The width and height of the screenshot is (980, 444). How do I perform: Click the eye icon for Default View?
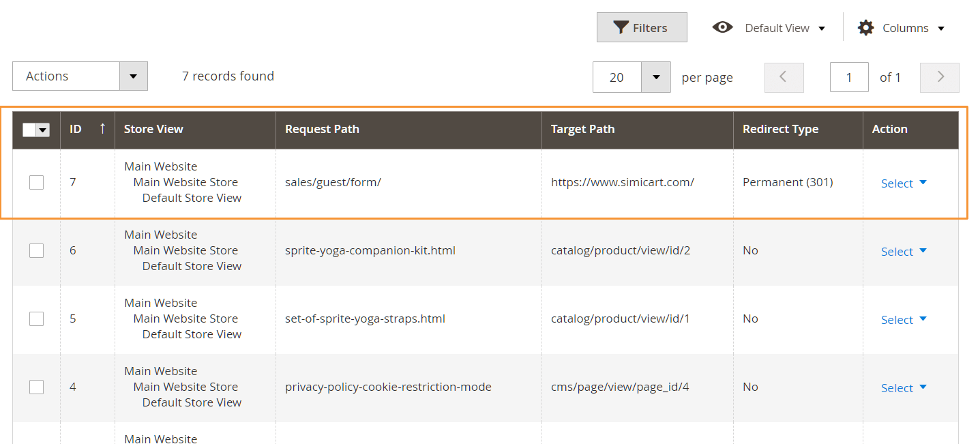coord(722,27)
